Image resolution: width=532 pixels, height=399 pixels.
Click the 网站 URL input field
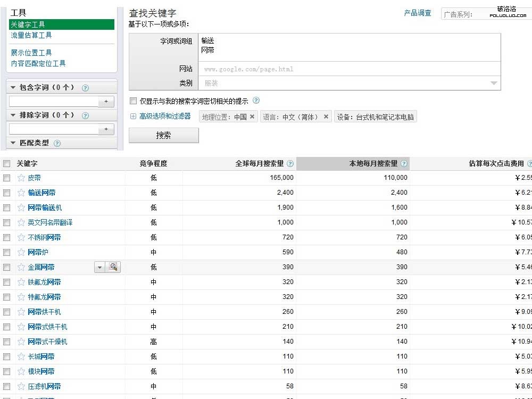point(349,69)
